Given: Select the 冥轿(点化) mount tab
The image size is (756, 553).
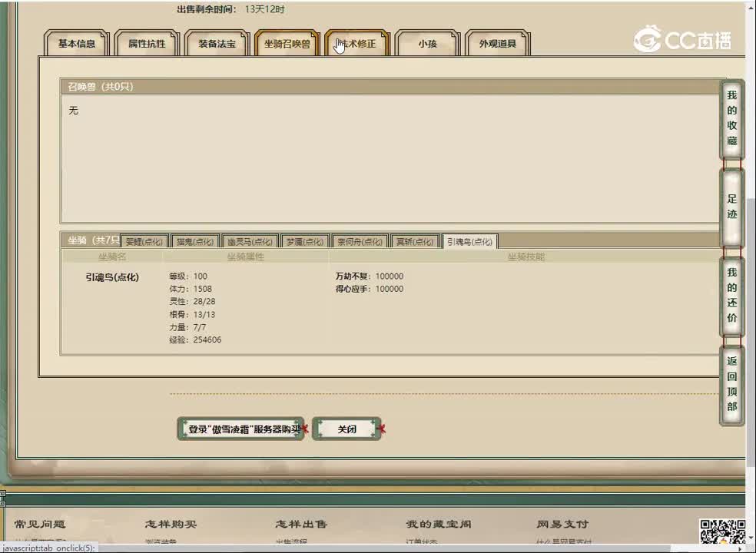Looking at the screenshot, I should pyautogui.click(x=415, y=241).
